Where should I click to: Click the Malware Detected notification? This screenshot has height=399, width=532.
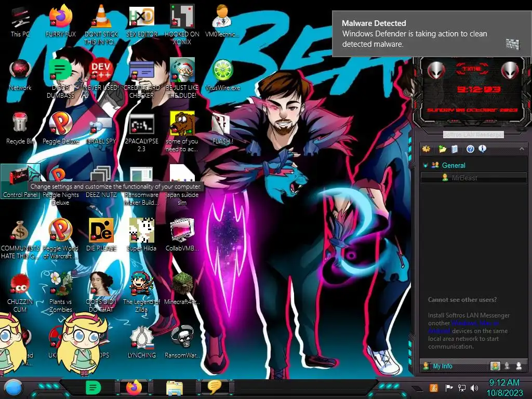point(432,34)
